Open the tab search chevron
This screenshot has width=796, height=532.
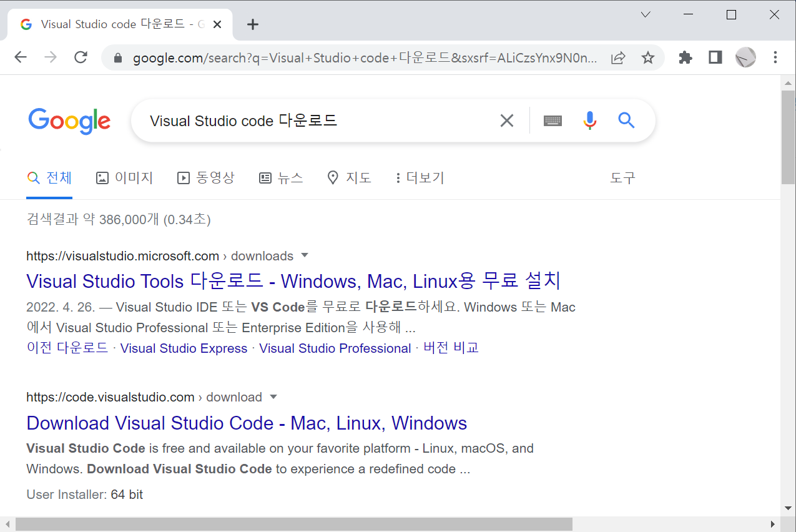pos(646,14)
